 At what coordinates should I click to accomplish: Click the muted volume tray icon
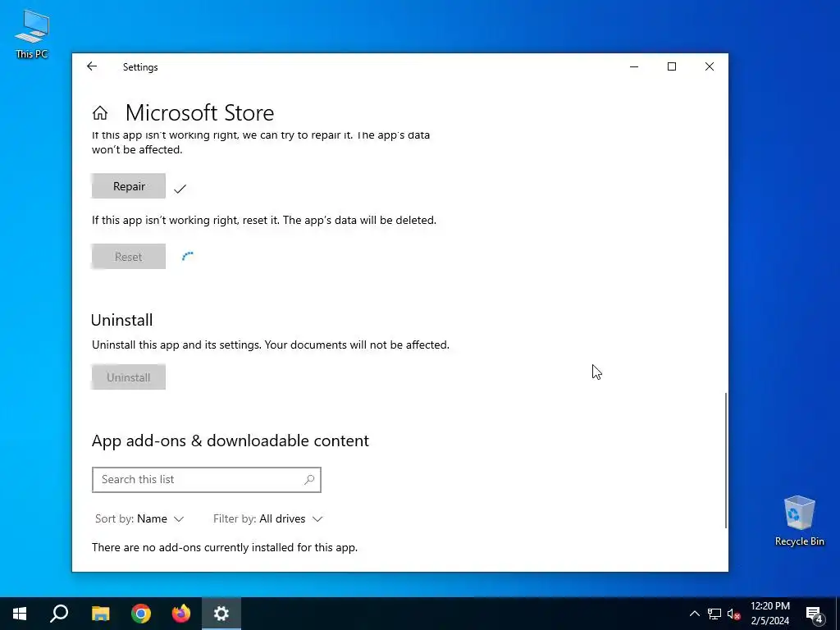[734, 614]
